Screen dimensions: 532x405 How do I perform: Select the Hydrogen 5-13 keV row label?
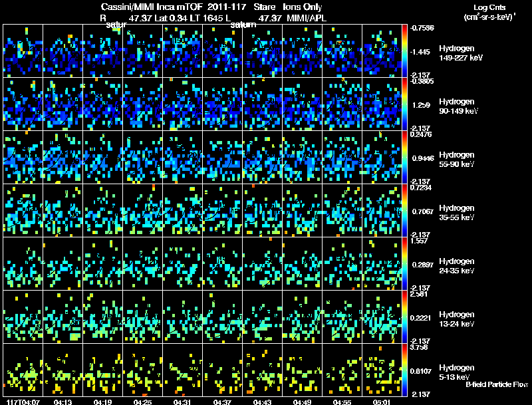(457, 372)
